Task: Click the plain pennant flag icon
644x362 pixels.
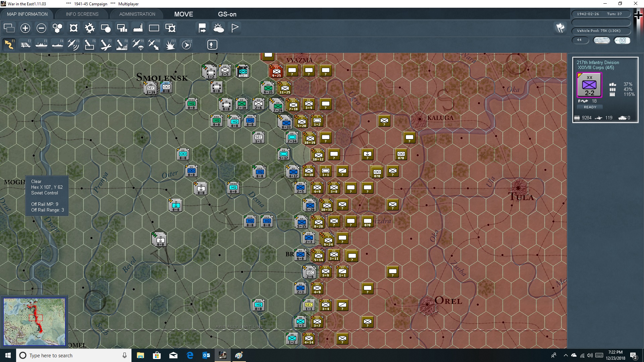Action: [x=235, y=28]
